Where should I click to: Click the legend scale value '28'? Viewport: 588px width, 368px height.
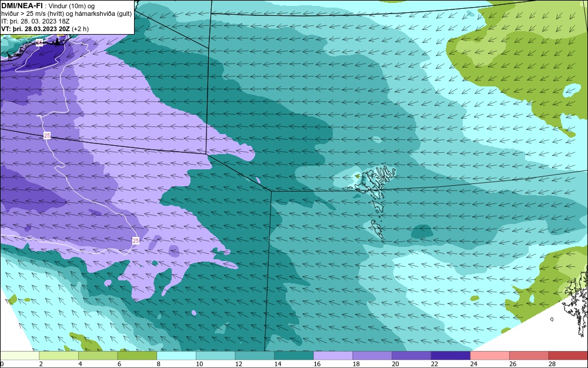(x=552, y=364)
